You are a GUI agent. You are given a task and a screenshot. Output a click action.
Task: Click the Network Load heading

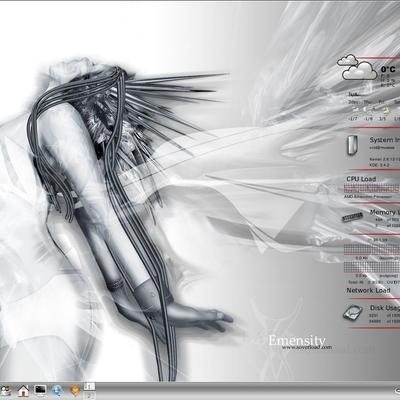click(x=368, y=291)
